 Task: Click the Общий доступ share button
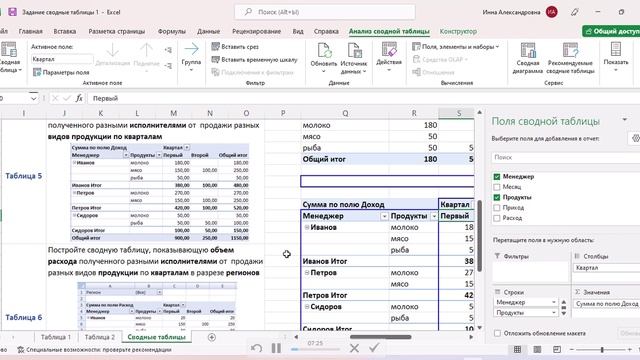[x=611, y=31]
